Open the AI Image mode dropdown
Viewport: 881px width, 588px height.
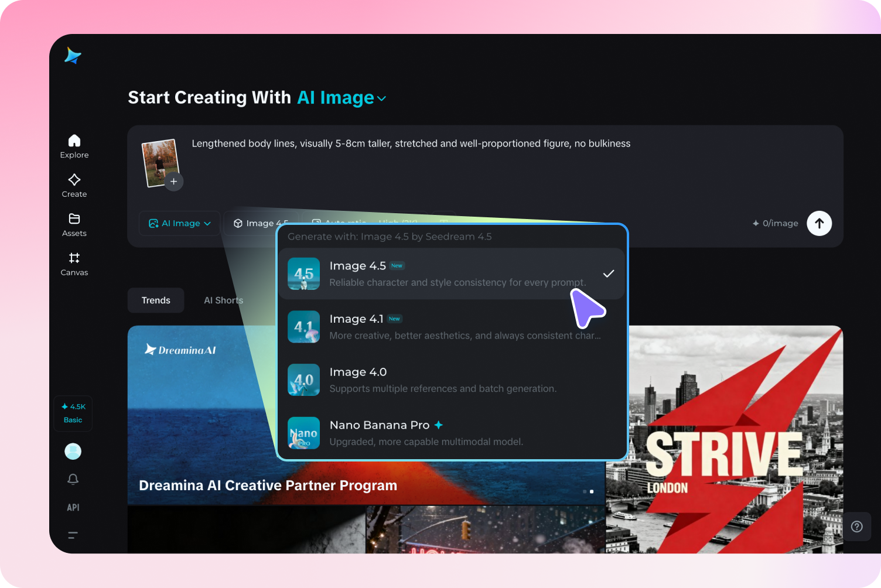[180, 223]
